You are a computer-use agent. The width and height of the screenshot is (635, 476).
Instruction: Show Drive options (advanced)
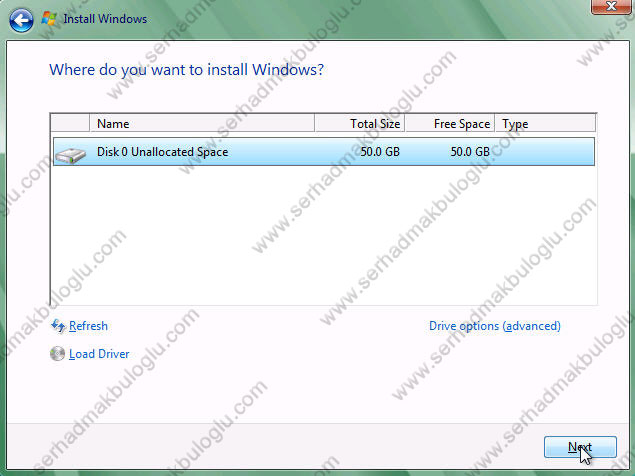pyautogui.click(x=494, y=326)
